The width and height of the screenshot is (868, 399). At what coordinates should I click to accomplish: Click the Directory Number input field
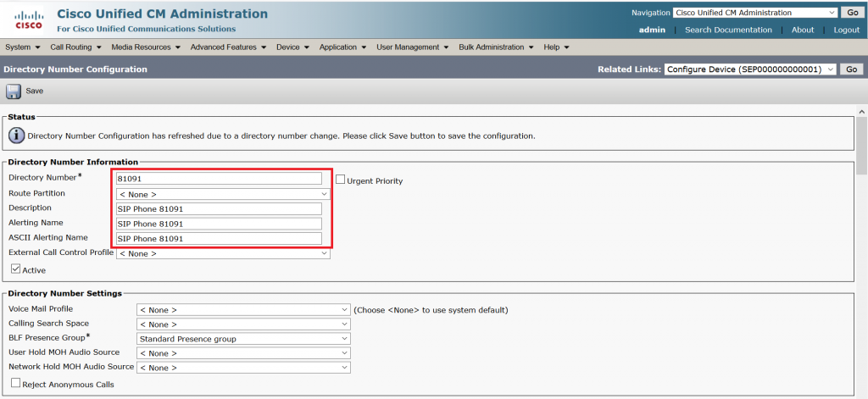[219, 179]
